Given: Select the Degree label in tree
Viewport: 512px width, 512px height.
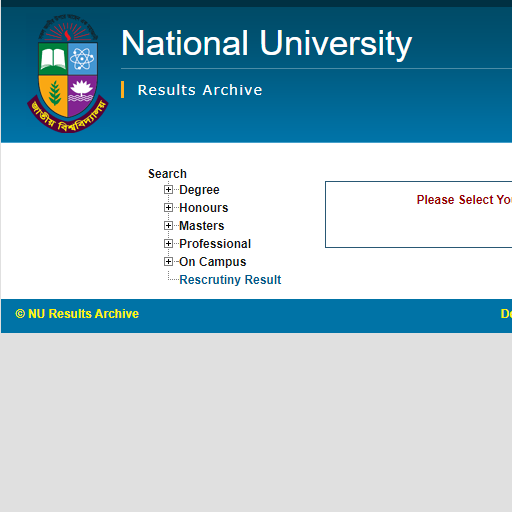Looking at the screenshot, I should tap(199, 190).
